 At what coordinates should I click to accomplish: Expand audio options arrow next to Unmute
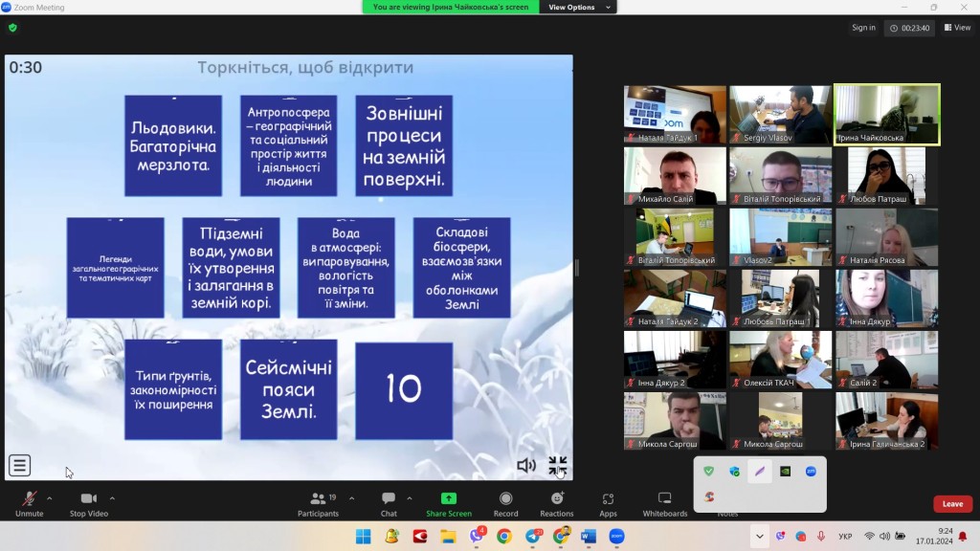tap(50, 498)
